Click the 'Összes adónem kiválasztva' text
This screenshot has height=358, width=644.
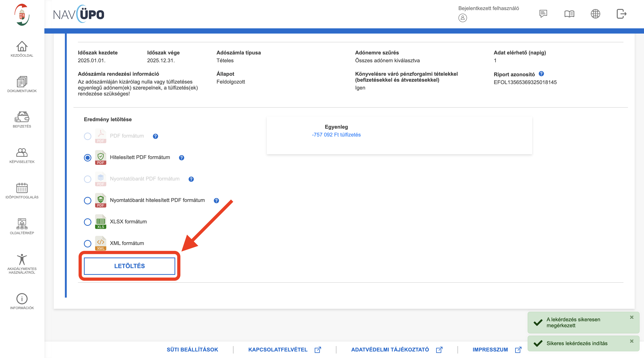(x=387, y=60)
